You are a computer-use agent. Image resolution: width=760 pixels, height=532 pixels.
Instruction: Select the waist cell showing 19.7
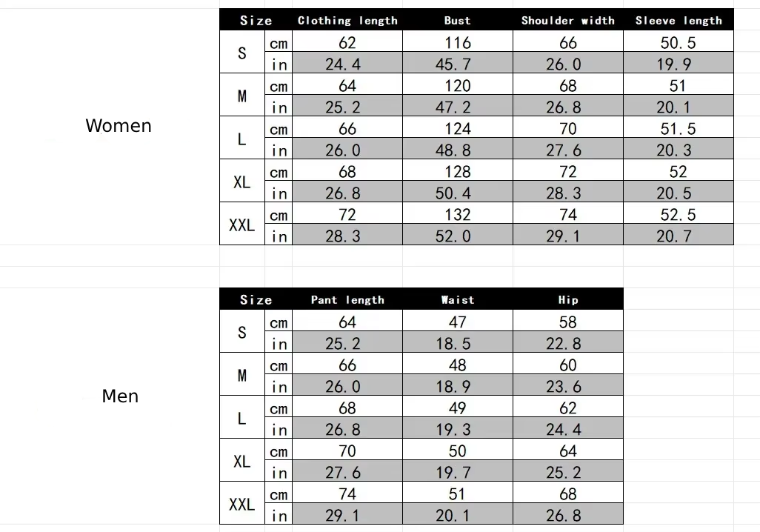(x=457, y=473)
